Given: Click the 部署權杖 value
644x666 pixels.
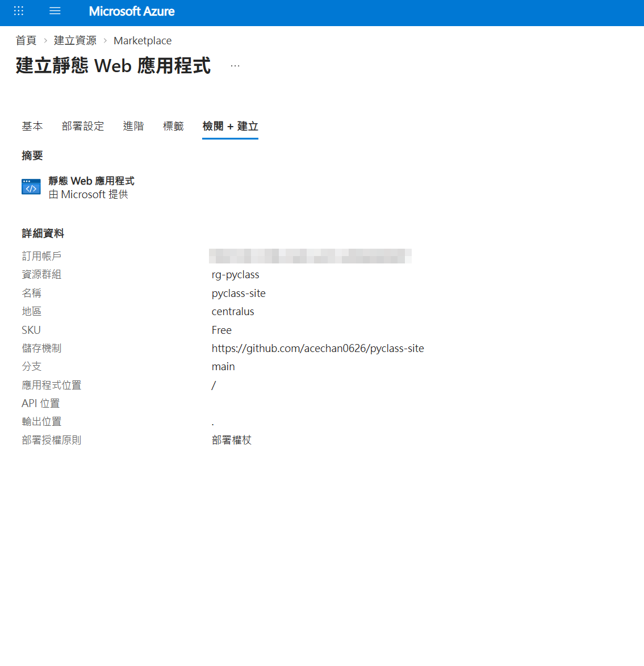Looking at the screenshot, I should tap(232, 440).
